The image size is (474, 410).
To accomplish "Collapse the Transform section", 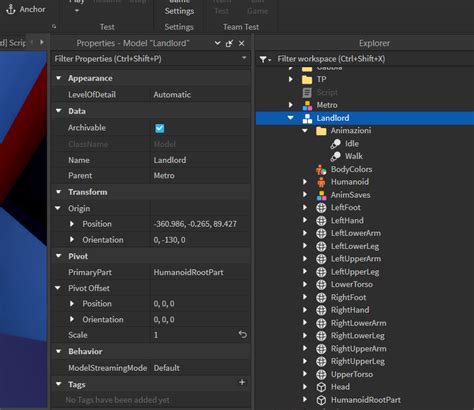I will [x=59, y=192].
